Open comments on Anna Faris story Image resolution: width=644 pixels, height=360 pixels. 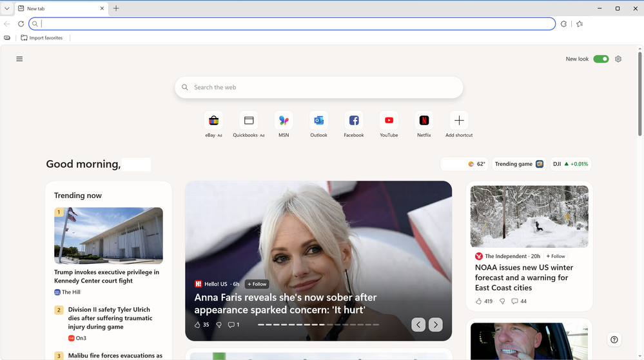click(234, 325)
